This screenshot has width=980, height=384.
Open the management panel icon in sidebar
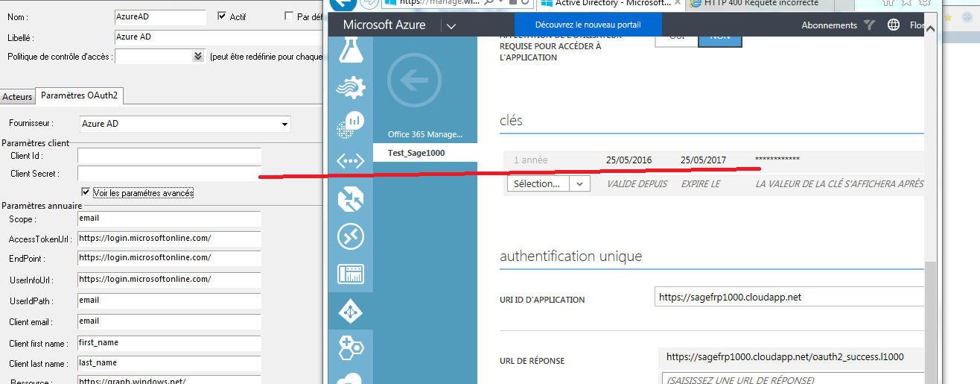coord(351,274)
